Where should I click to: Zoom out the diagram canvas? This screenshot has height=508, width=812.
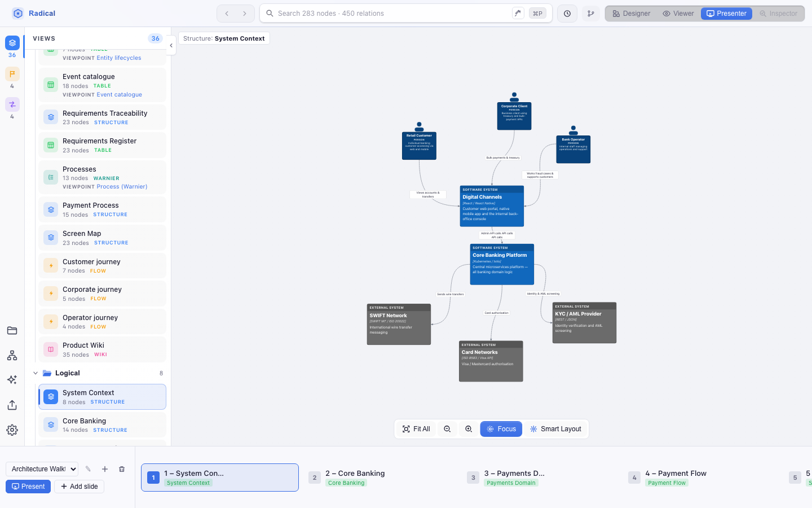tap(447, 429)
